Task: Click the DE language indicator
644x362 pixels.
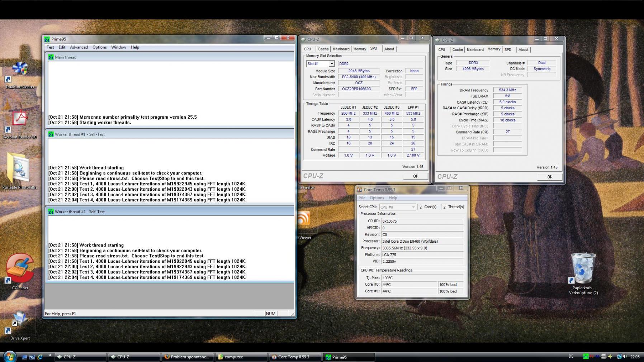Action: 571,356
